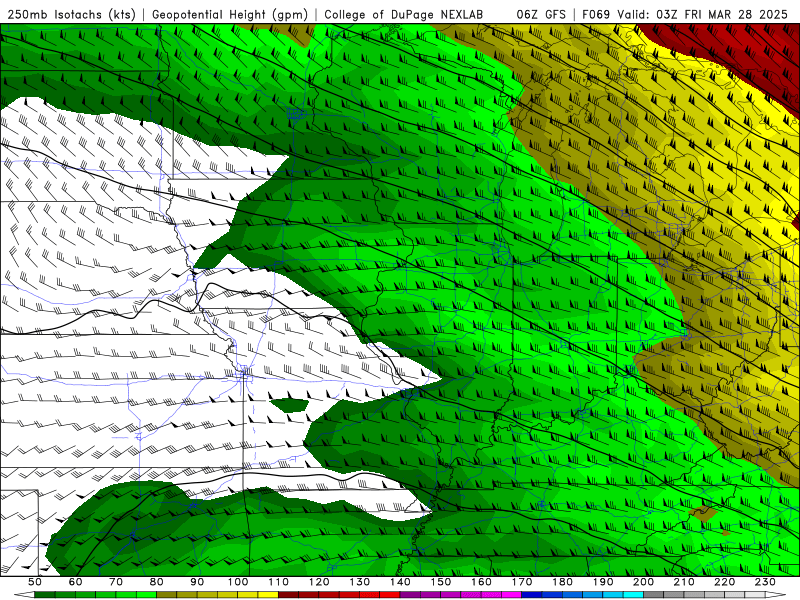Screen dimensions: 800x600
Task: Select the dark gray swatch right of 200
Action: pyautogui.click(x=654, y=595)
